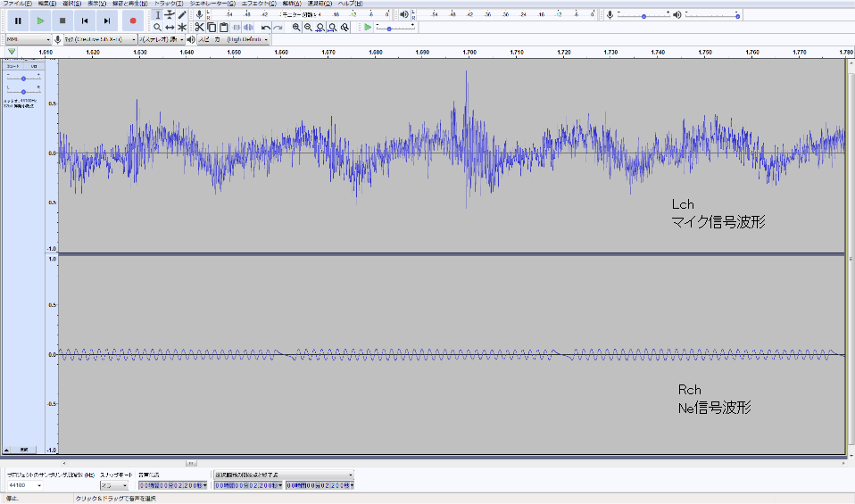This screenshot has width=855, height=504.
Task: Open the ジェネレーター(G) menu
Action: pos(212,4)
